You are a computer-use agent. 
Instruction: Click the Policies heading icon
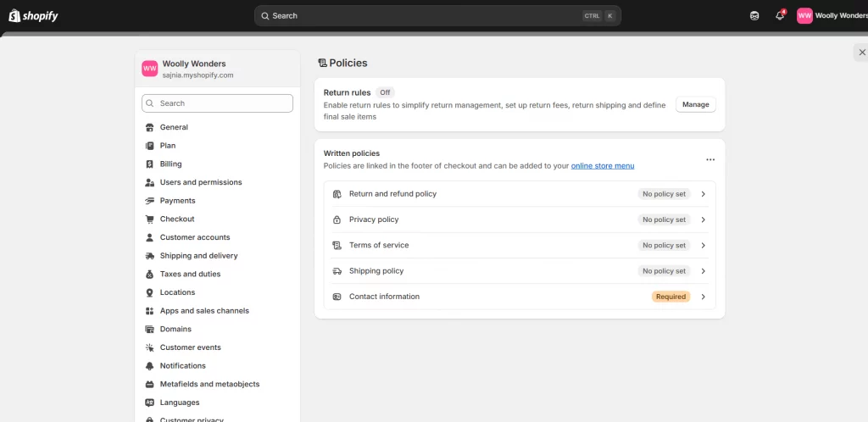(x=322, y=63)
